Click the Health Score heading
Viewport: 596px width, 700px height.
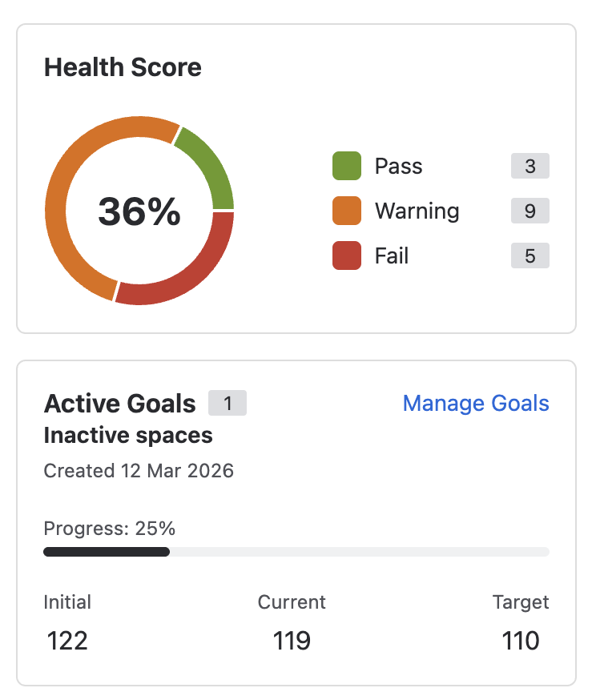point(123,67)
